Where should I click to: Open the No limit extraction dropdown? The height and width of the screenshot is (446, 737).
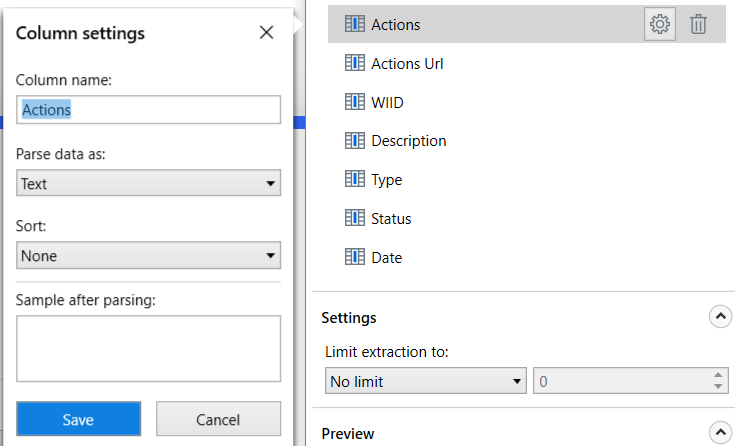[x=425, y=381]
